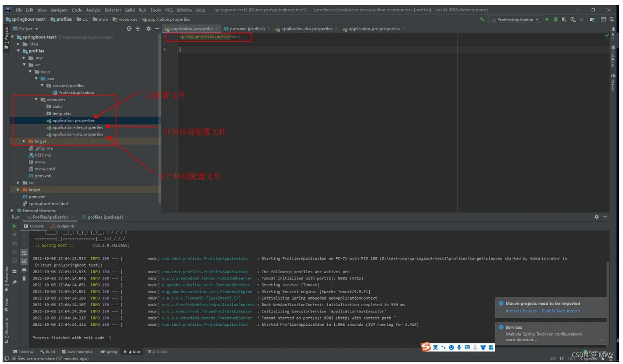The height and width of the screenshot is (364, 623).
Task: Open the 6: TODO tool window button
Action: pyautogui.click(x=158, y=352)
